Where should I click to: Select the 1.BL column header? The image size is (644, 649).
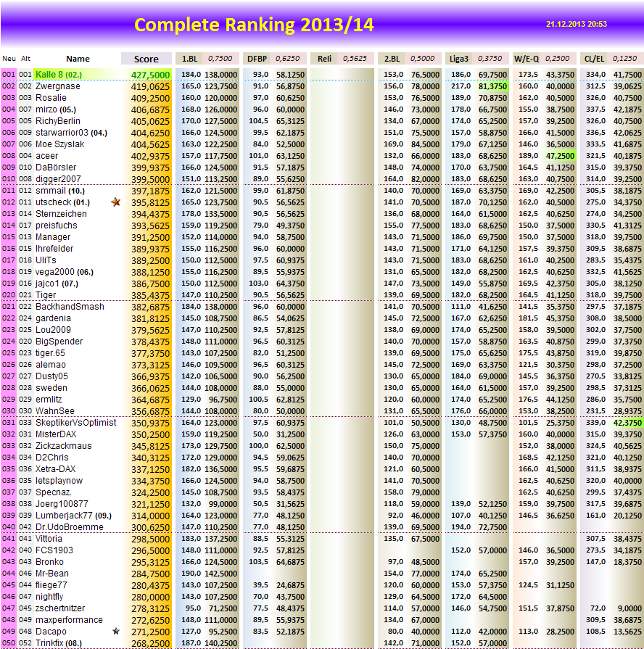tap(189, 59)
